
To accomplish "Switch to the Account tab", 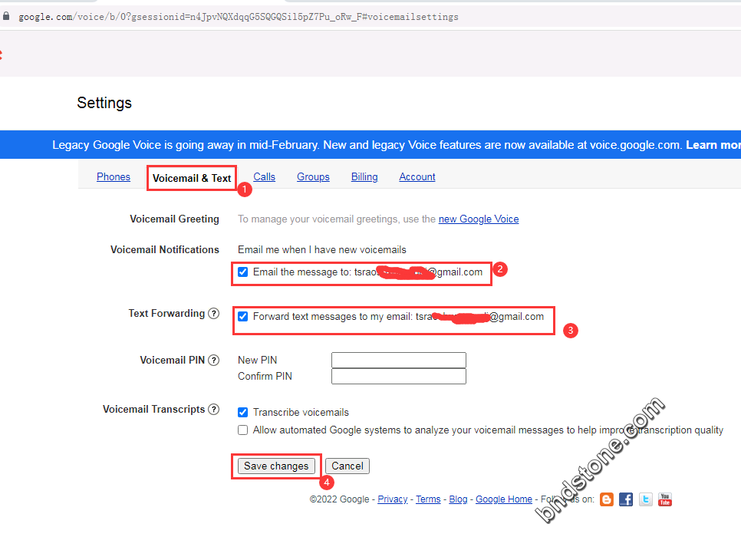I will click(417, 176).
